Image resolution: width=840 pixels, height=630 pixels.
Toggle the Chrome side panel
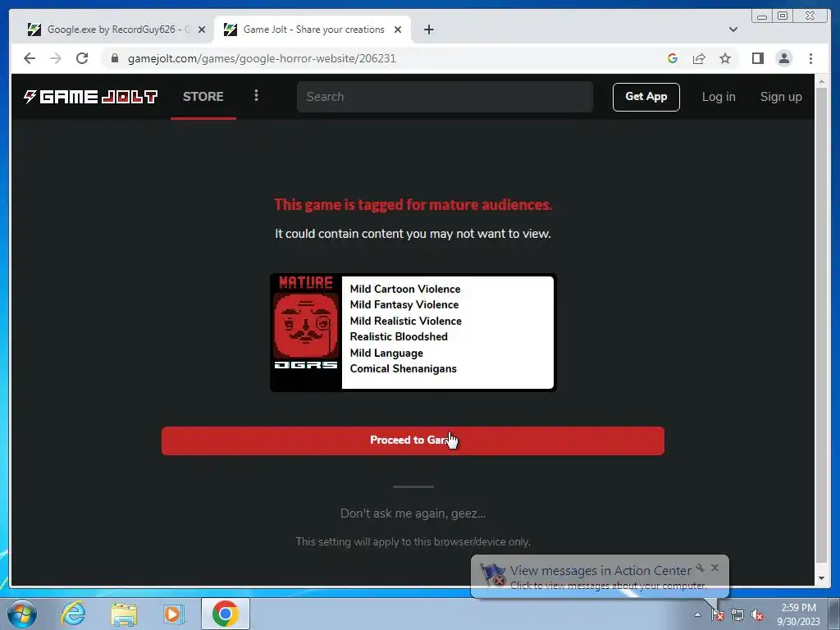point(757,58)
